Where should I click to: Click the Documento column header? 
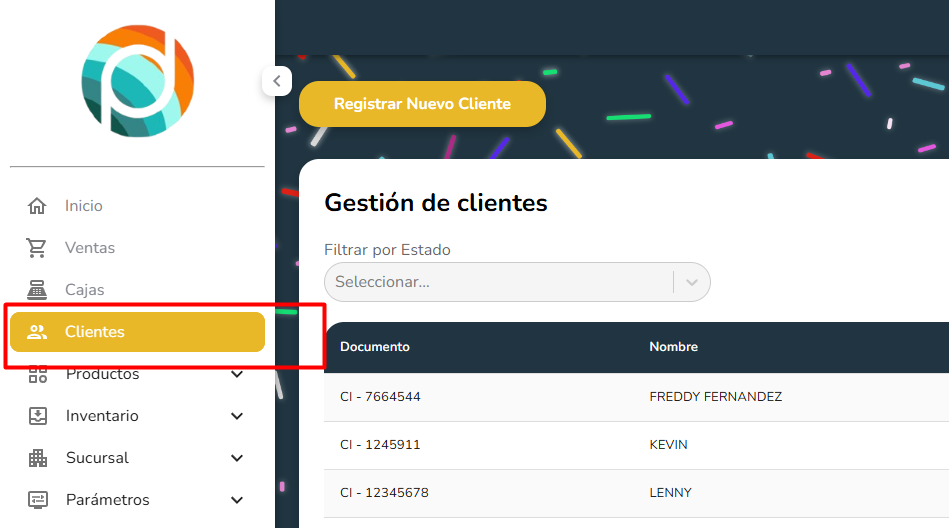[375, 347]
